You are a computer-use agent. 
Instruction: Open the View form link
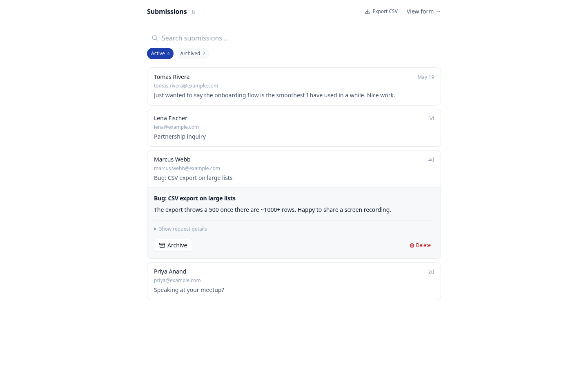coord(423,11)
